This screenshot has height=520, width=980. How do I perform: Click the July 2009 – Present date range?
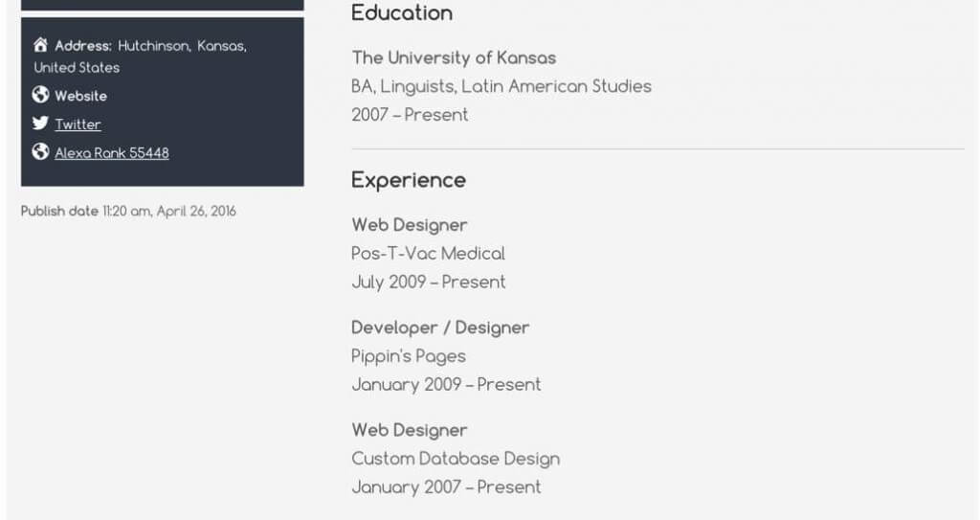click(428, 283)
